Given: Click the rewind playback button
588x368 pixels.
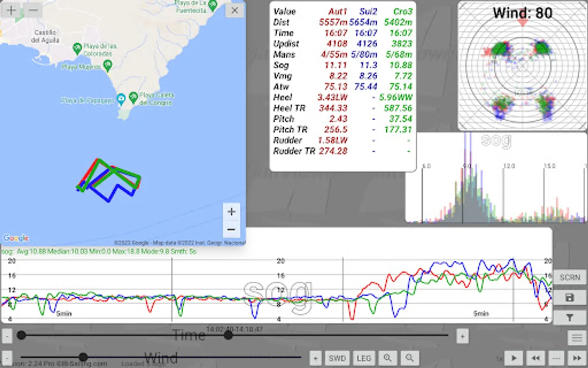Looking at the screenshot, I should [x=535, y=358].
